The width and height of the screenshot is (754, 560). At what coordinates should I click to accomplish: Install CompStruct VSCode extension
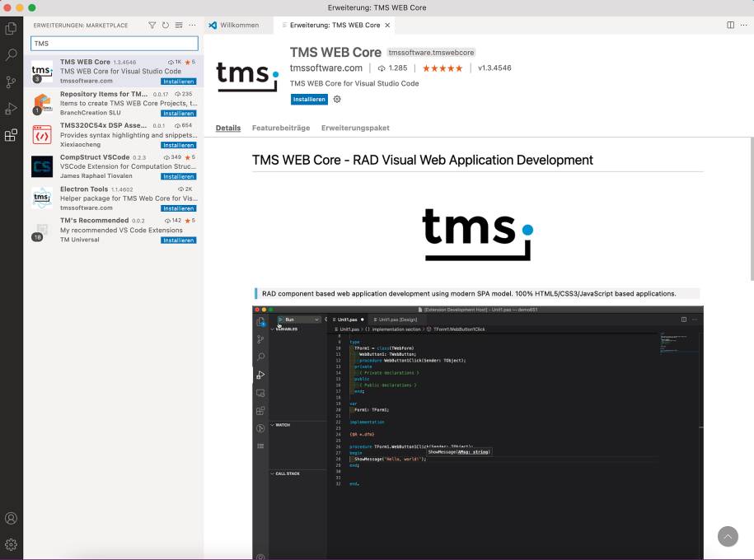click(178, 176)
